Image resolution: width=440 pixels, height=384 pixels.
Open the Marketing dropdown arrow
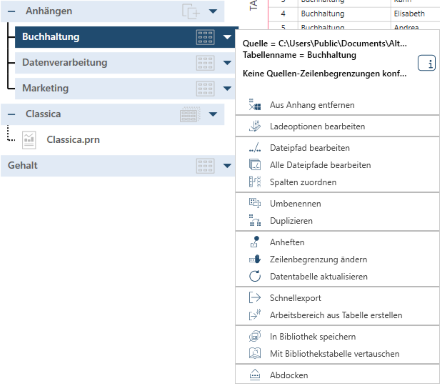[x=227, y=89]
